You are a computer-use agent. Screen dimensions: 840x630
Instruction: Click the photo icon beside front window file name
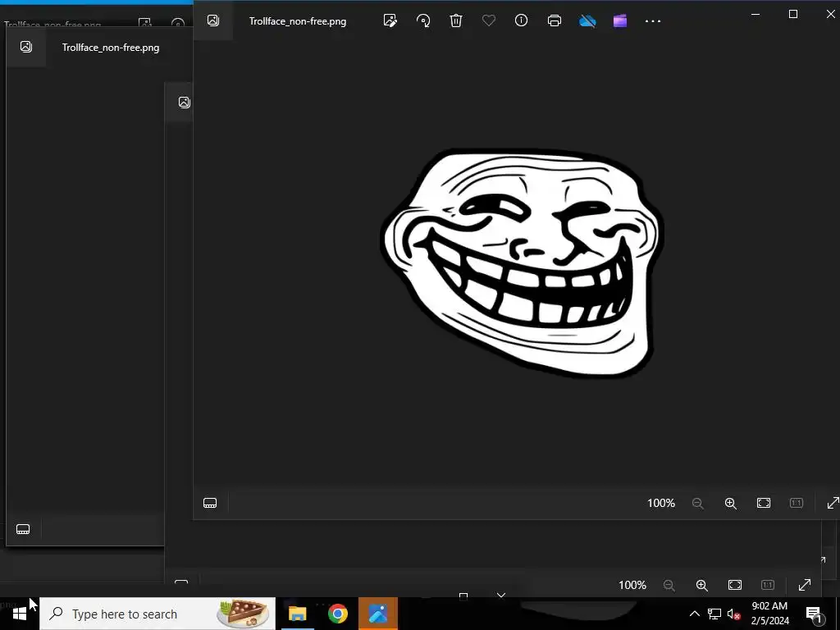tap(213, 21)
